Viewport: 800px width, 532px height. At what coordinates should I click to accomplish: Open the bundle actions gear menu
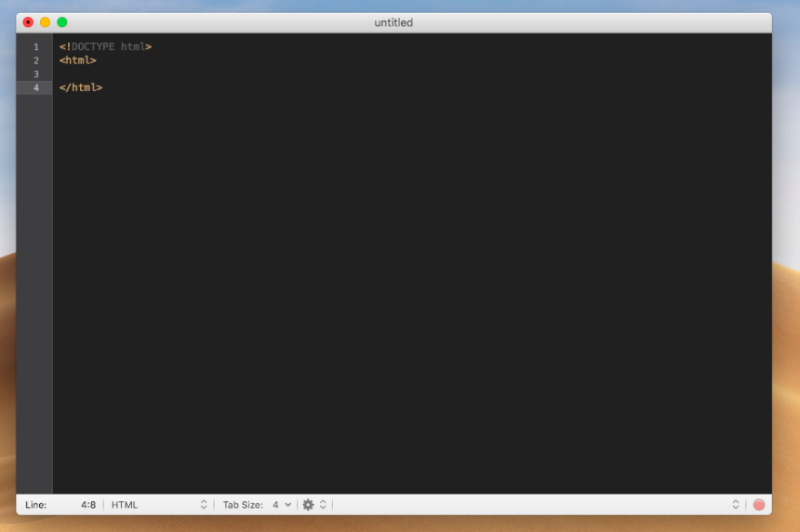[x=309, y=504]
